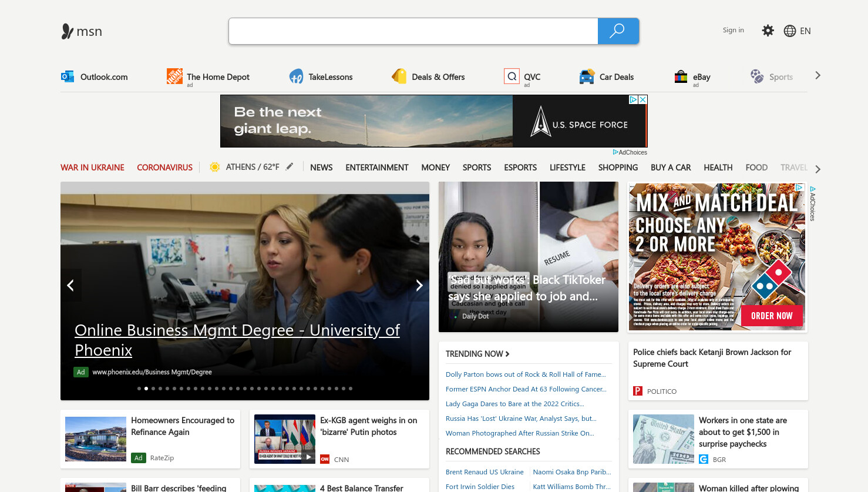The height and width of the screenshot is (492, 868).
Task: Play the Putin photos video thumbnail
Action: click(285, 439)
